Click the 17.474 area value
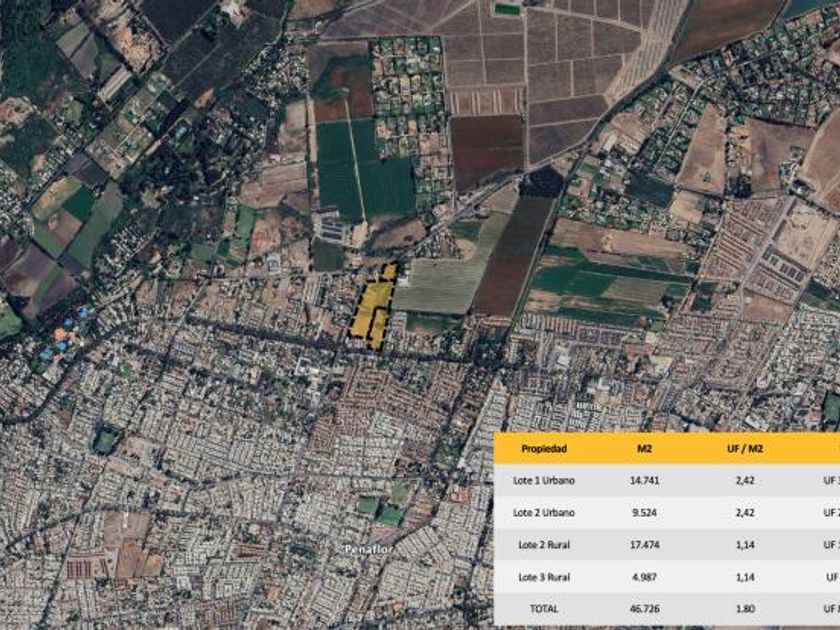Viewport: 840px width, 630px height. 644,545
